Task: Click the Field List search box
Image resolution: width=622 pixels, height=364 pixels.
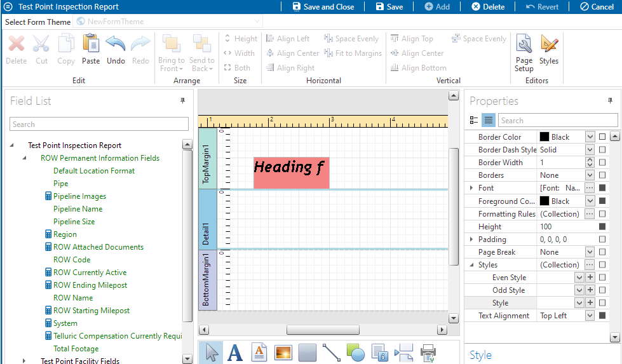Action: tap(99, 125)
